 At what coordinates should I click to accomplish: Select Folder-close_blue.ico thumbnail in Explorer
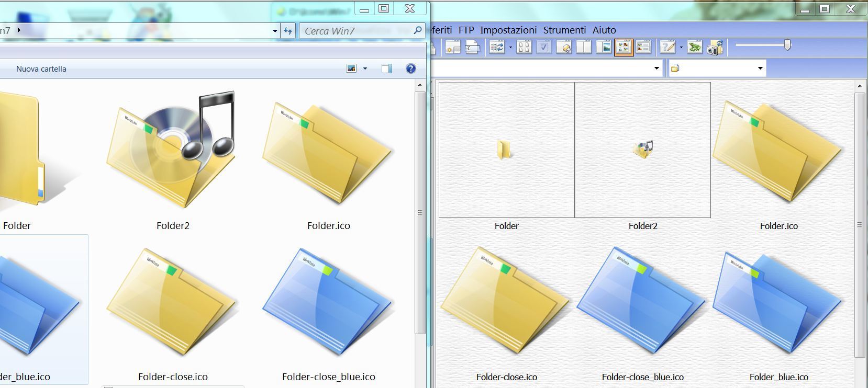328,303
